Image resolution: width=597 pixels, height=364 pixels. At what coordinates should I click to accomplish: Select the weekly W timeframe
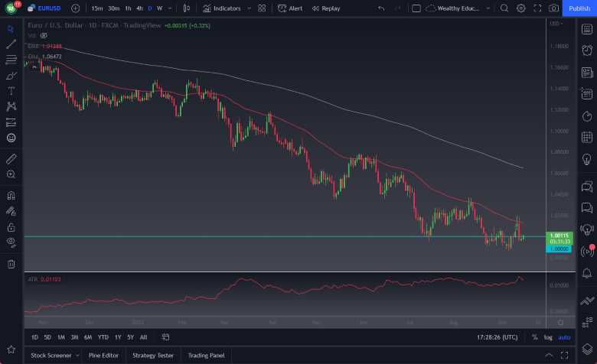(159, 8)
